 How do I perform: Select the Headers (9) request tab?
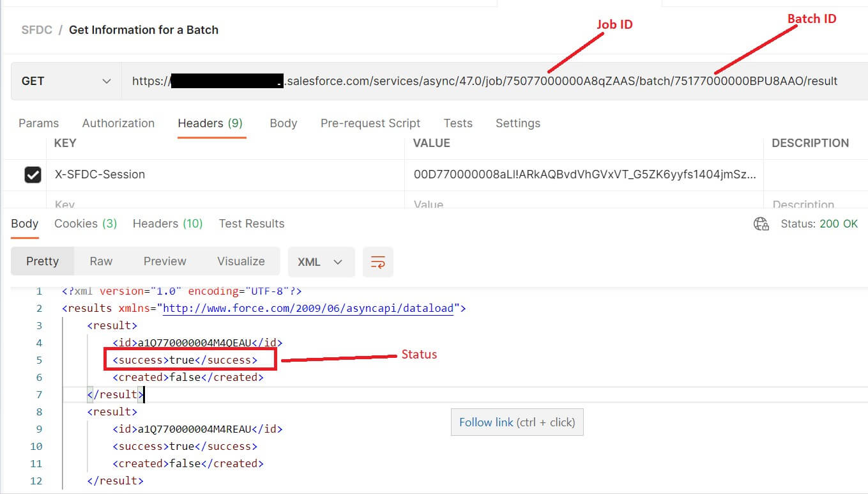tap(210, 123)
